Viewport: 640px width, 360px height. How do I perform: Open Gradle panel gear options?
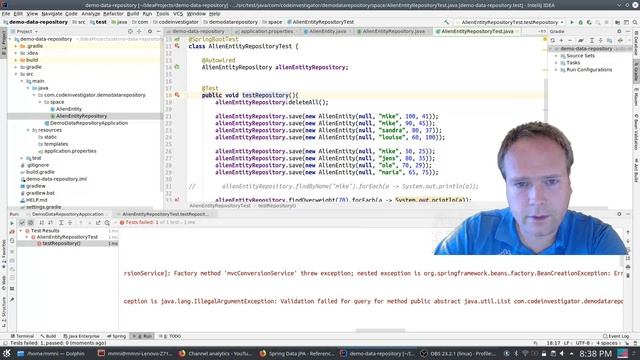[x=619, y=31]
